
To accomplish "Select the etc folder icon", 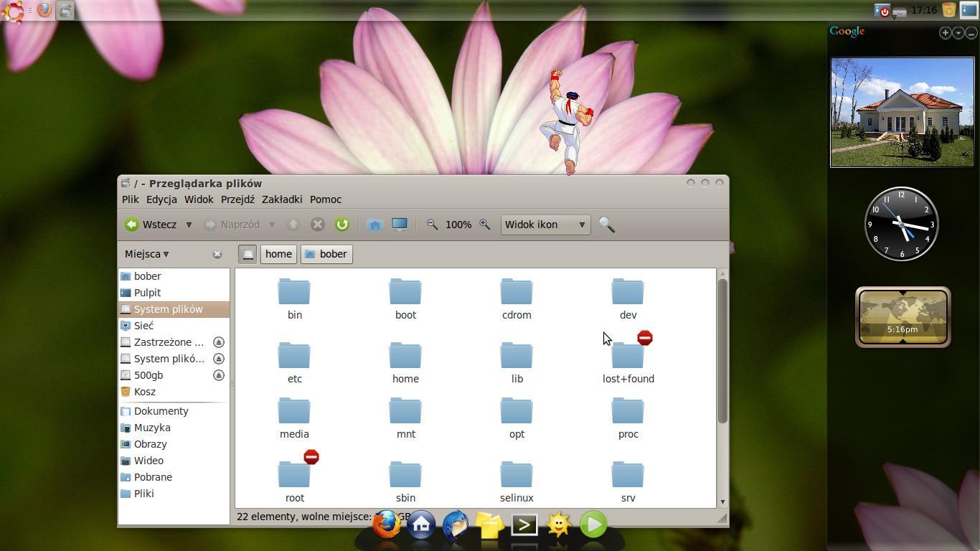I will (x=294, y=355).
